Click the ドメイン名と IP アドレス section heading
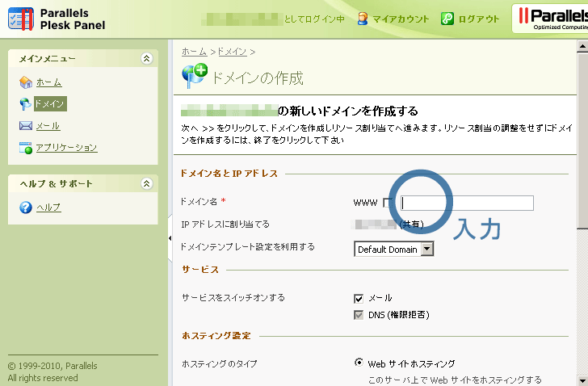This screenshot has width=588, height=386. 229,174
